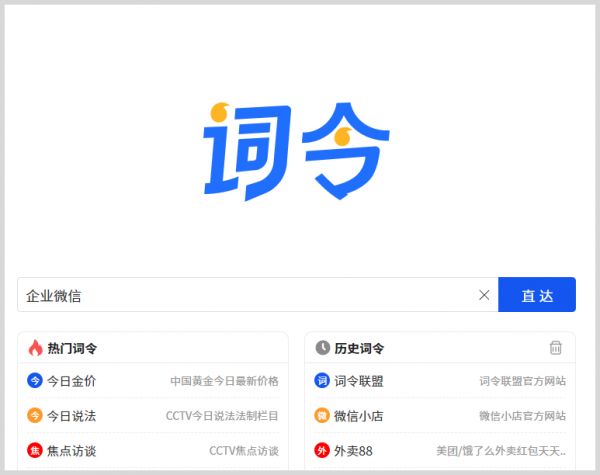Click the 词令联盟官方网站 description

pyautogui.click(x=522, y=381)
